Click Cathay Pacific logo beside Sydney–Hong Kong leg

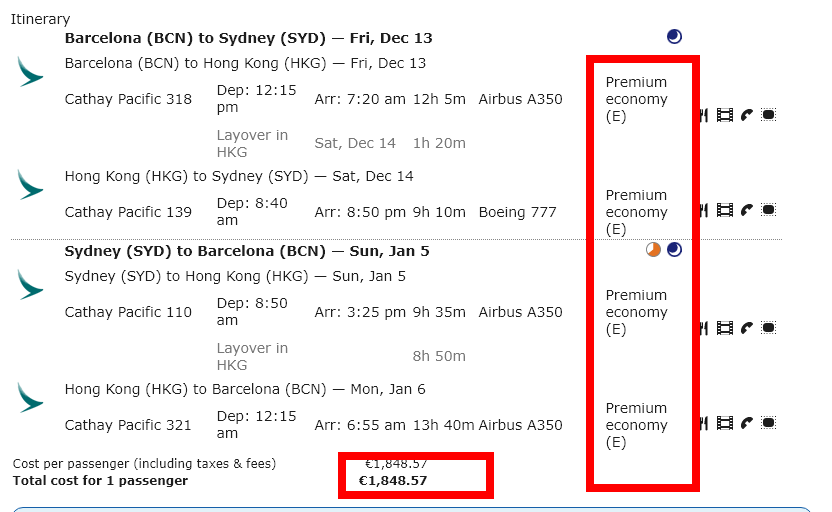(31, 285)
